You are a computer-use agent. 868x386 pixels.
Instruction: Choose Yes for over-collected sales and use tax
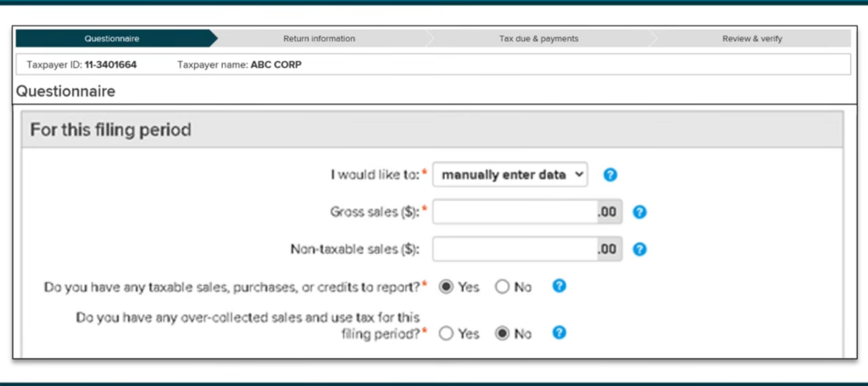pyautogui.click(x=446, y=334)
